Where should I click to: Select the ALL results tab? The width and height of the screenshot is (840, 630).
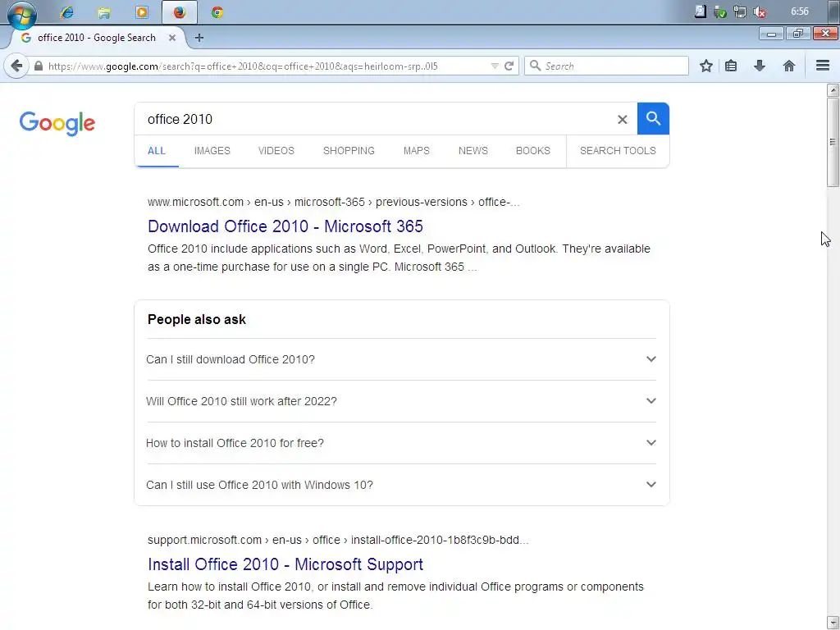click(x=157, y=151)
